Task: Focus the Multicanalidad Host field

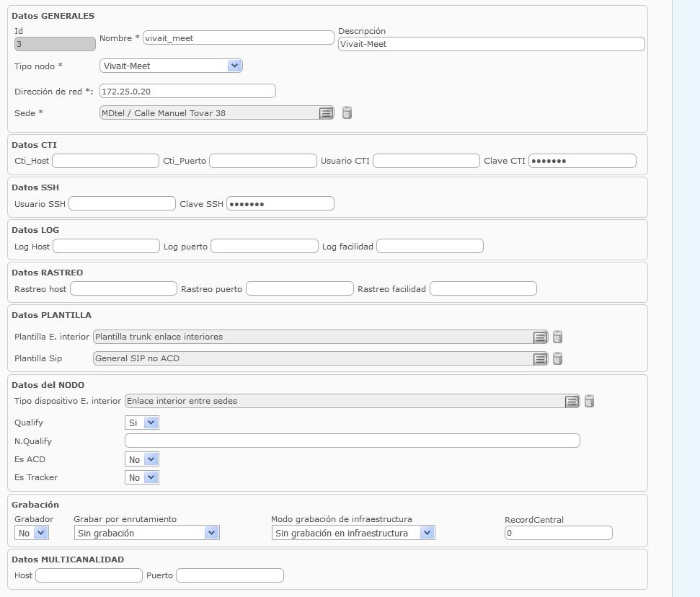Action: pos(89,575)
